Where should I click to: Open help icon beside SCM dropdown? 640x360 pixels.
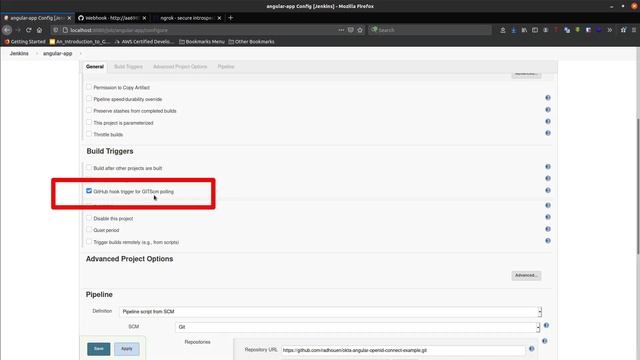(546, 325)
